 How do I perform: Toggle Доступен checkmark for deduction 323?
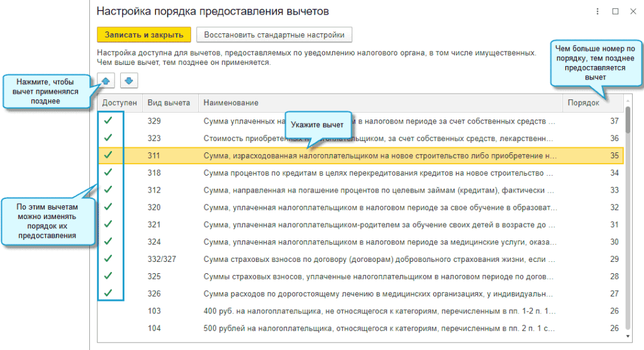click(x=108, y=138)
